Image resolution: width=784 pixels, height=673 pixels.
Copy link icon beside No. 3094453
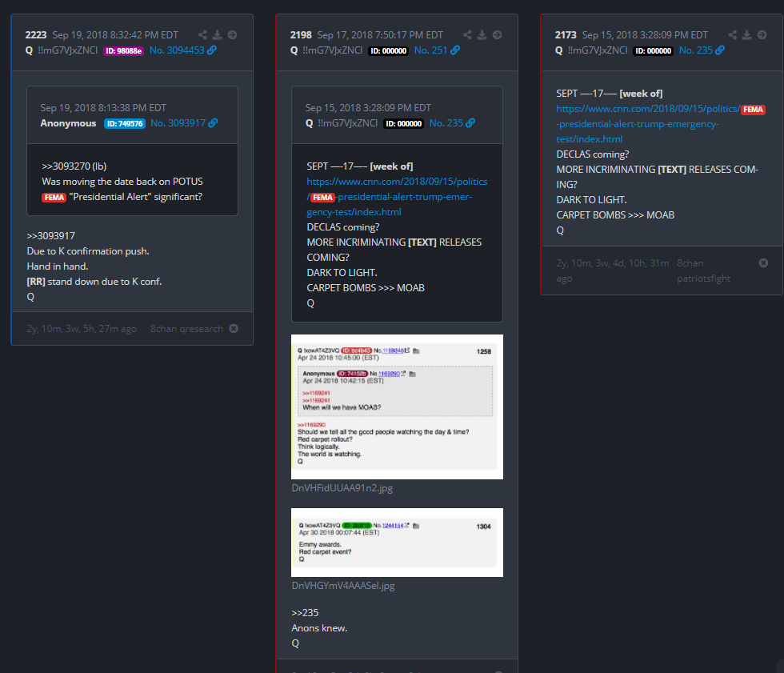(x=212, y=50)
